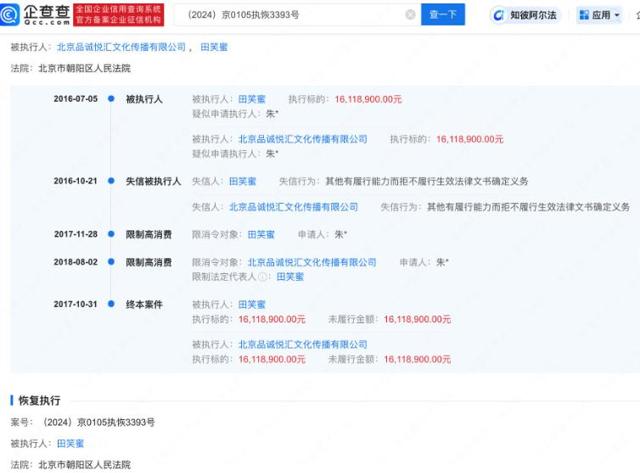This screenshot has width=640, height=473.
Task: Select the 2018-08-02 timeline dot
Action: coord(111,262)
